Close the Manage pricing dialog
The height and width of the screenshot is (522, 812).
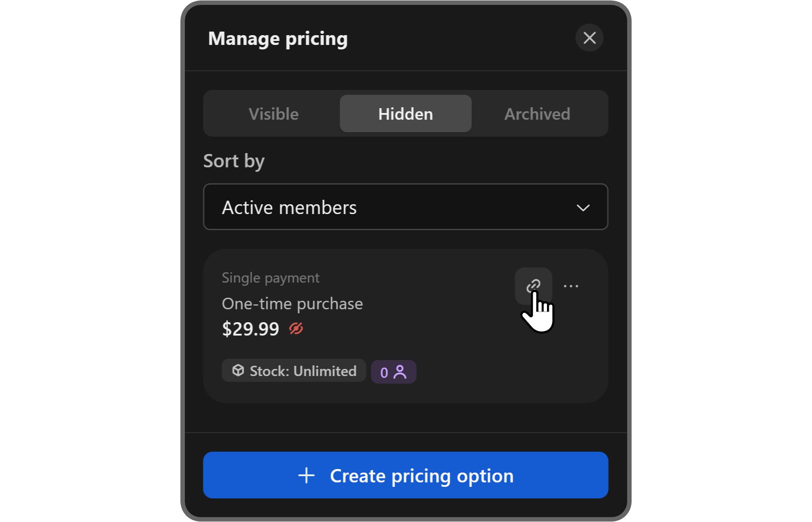tap(589, 38)
